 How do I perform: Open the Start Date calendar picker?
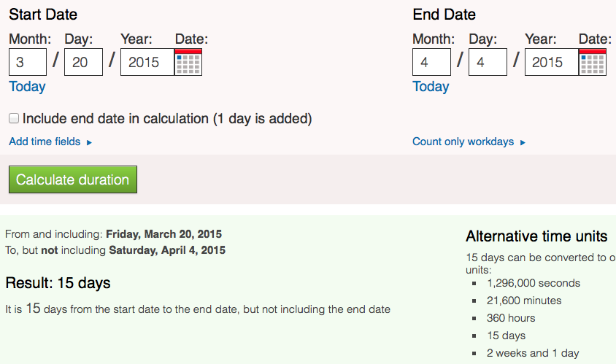coord(188,63)
